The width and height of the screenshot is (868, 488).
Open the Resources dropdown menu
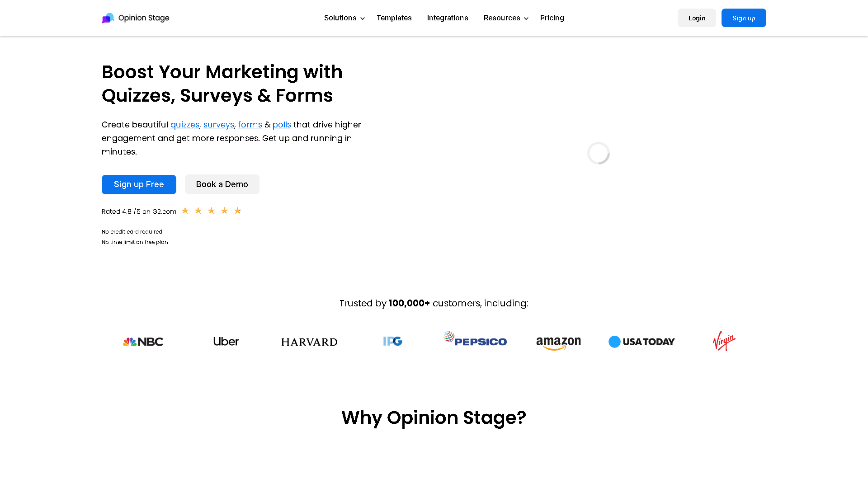(502, 18)
